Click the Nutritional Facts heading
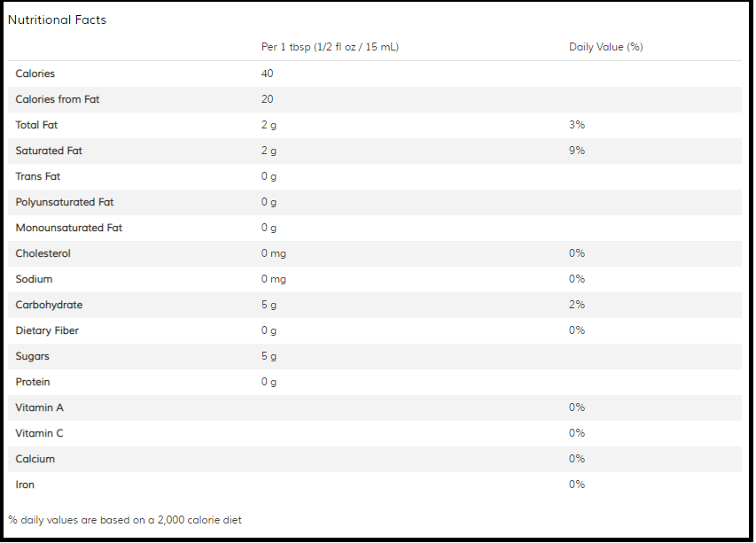Image resolution: width=756 pixels, height=543 pixels. 57,19
